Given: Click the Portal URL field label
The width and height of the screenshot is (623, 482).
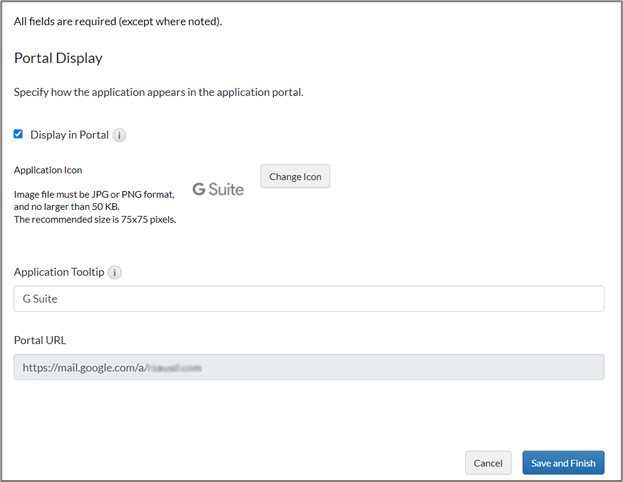Looking at the screenshot, I should [42, 340].
